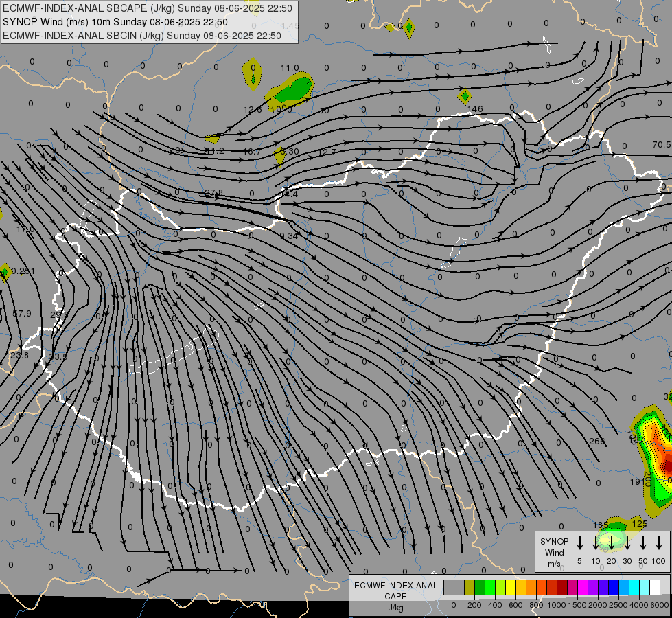Pick the dark maroon swatch at tick 1000

pyautogui.click(x=562, y=587)
